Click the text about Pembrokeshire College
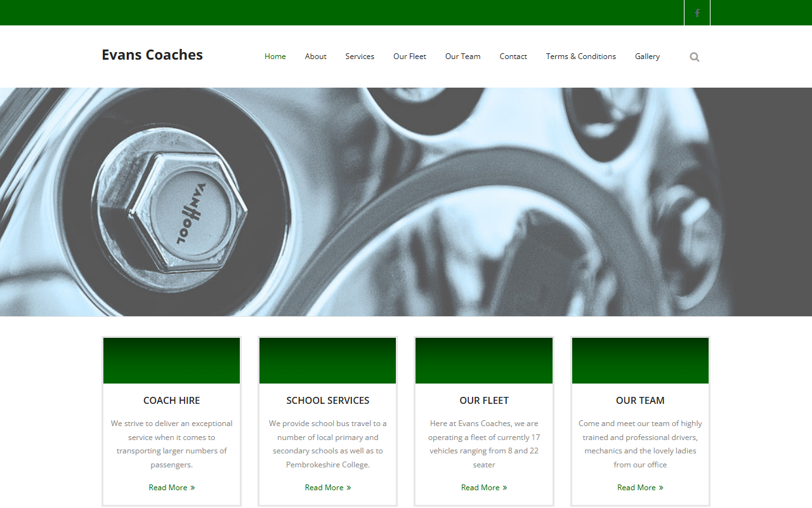The image size is (812, 508). [x=328, y=444]
